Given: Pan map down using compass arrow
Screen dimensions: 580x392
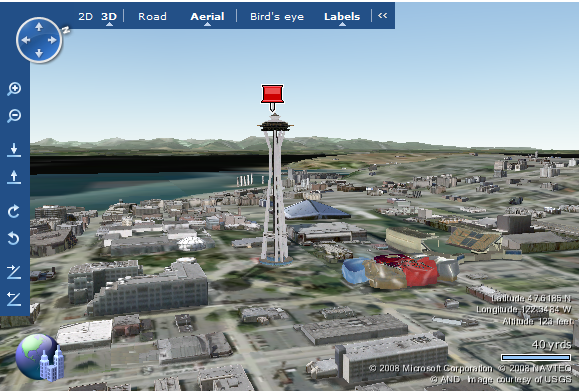Looking at the screenshot, I should tap(39, 54).
